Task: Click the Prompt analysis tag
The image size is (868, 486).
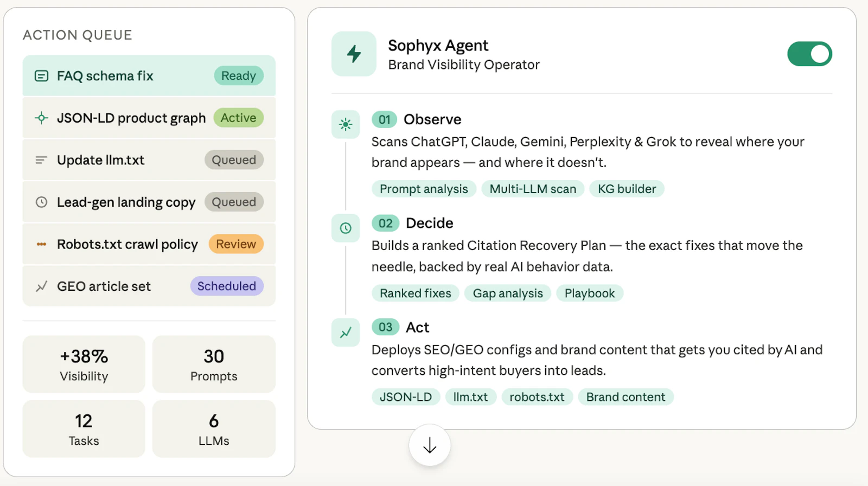Action: (x=424, y=189)
